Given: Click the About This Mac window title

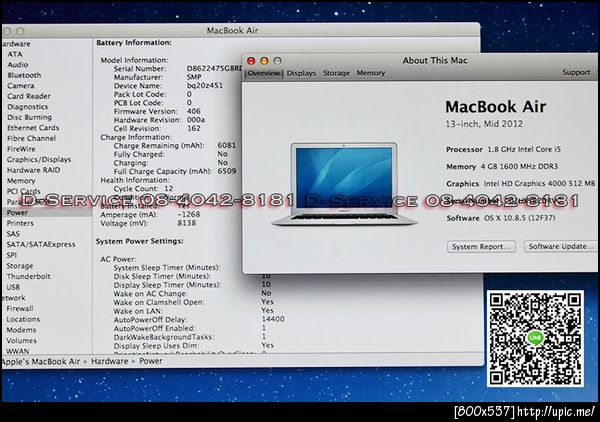Looking at the screenshot, I should point(435,60).
